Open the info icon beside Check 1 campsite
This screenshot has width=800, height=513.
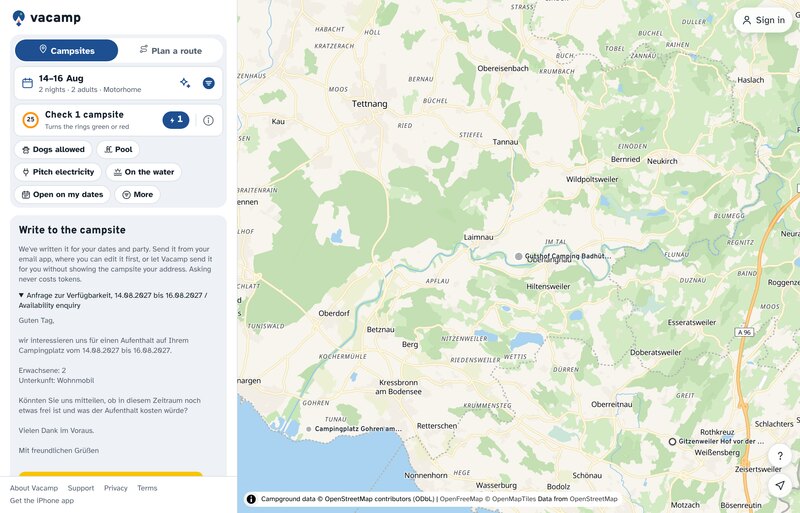click(208, 120)
